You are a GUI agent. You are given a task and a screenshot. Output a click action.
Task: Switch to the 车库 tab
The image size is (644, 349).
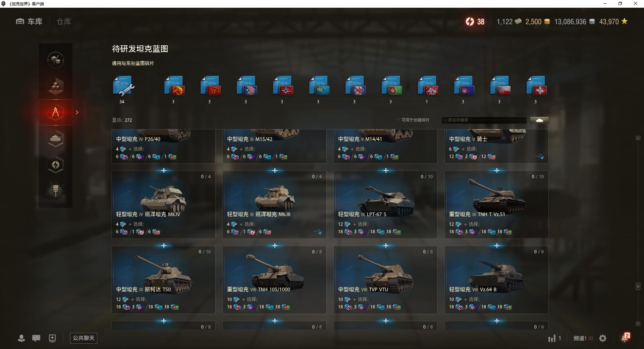click(x=29, y=21)
